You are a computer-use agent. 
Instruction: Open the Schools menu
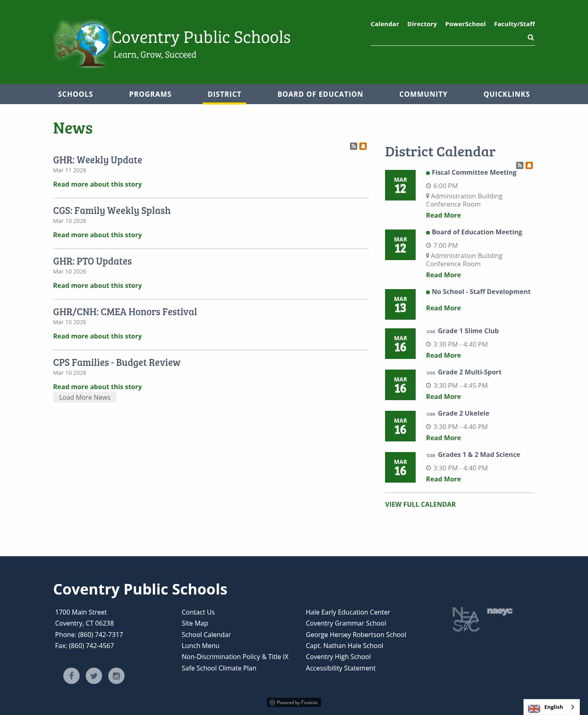[x=76, y=94]
